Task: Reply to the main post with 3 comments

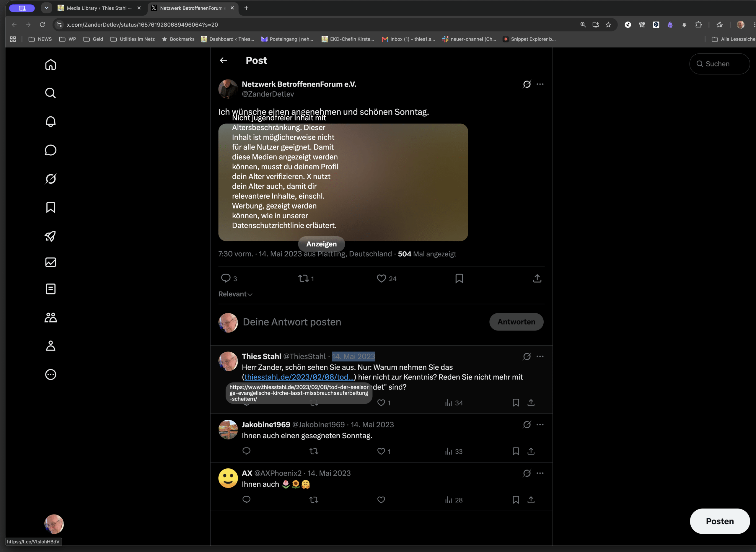Action: point(229,278)
